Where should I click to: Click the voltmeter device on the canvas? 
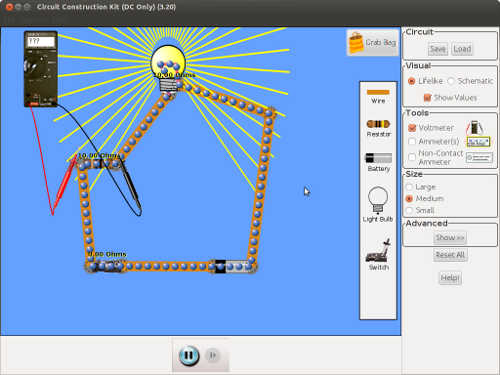[x=41, y=69]
